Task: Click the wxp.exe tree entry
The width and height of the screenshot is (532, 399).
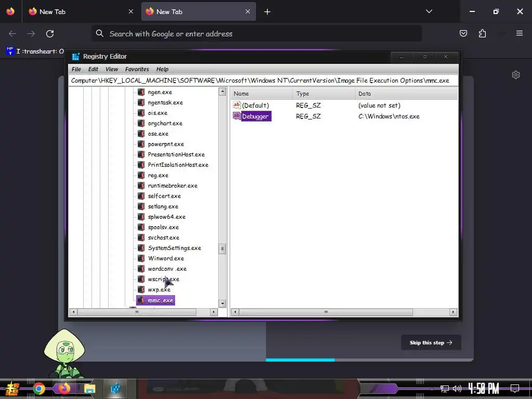Action: point(159,289)
